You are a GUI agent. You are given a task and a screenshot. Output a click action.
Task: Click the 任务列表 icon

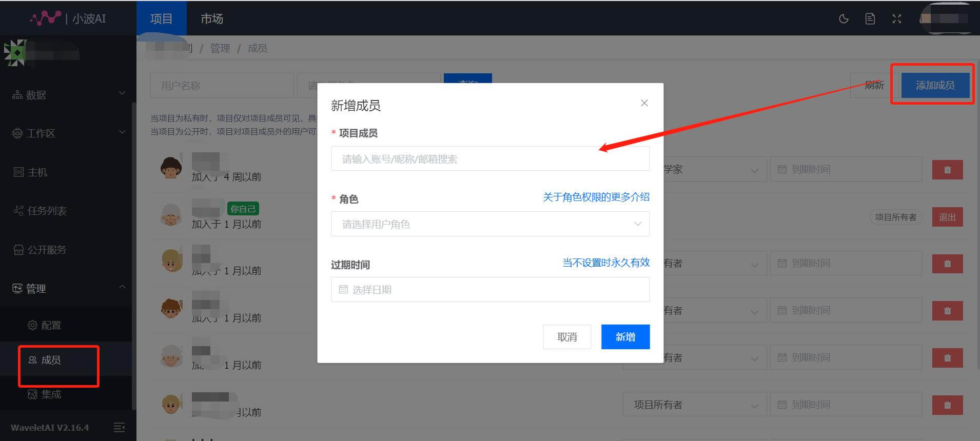18,210
